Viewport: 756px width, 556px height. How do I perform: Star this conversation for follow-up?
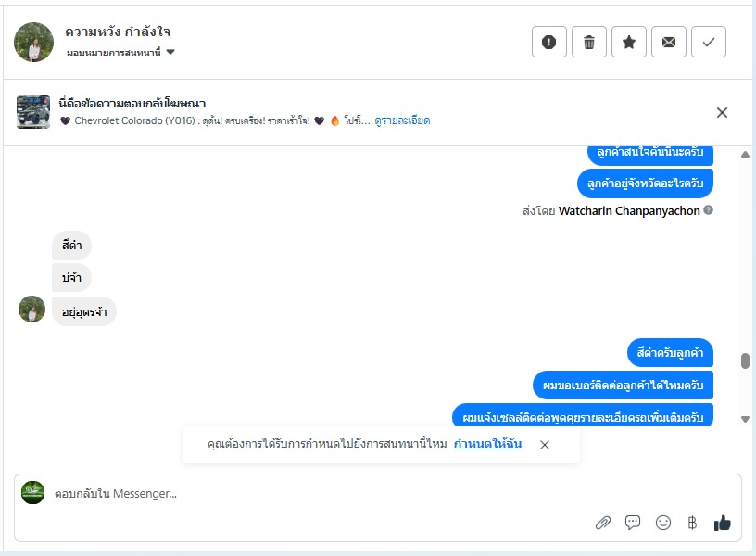pyautogui.click(x=629, y=42)
